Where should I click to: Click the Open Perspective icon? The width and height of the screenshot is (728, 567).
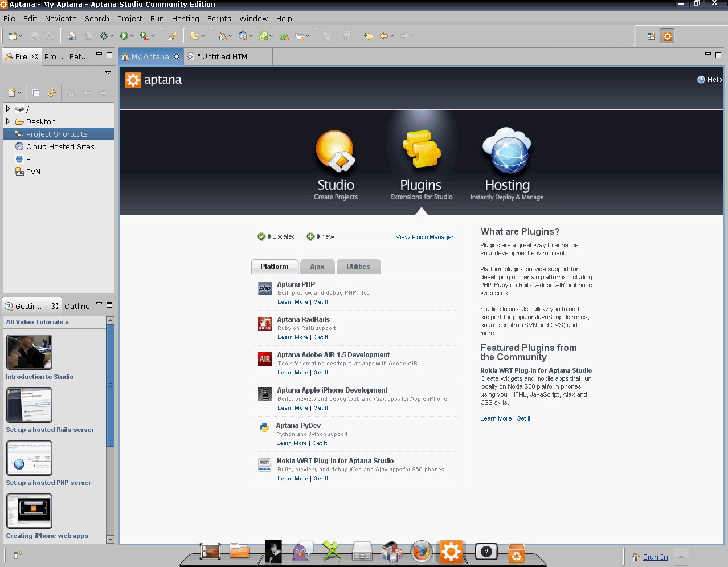(x=651, y=36)
